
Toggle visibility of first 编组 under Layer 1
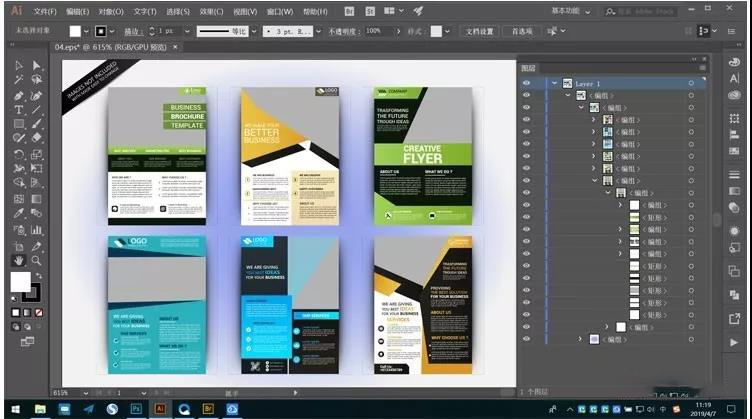[527, 95]
